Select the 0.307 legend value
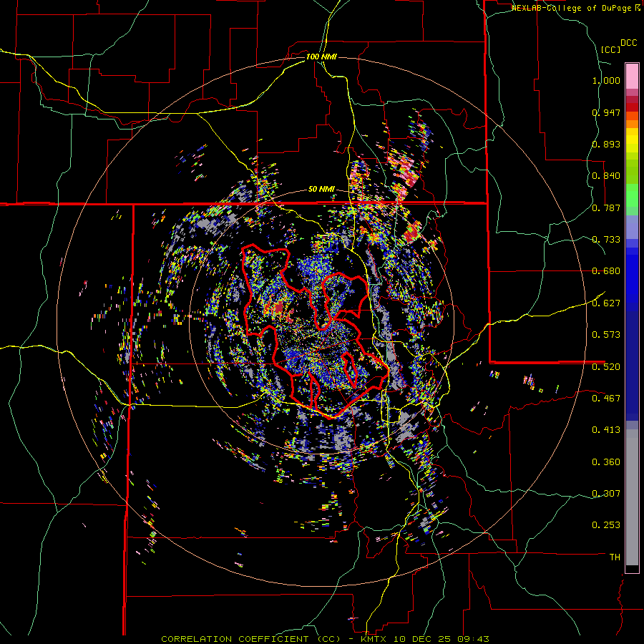The width and height of the screenshot is (644, 644). click(606, 493)
